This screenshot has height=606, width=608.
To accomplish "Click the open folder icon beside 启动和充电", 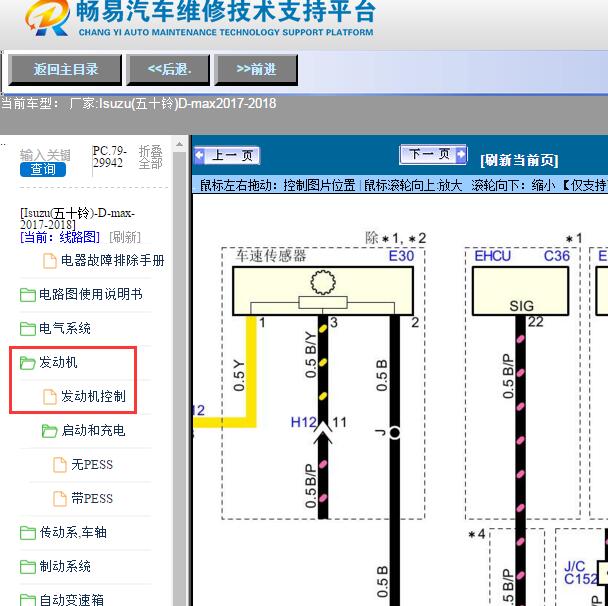I will 49,431.
